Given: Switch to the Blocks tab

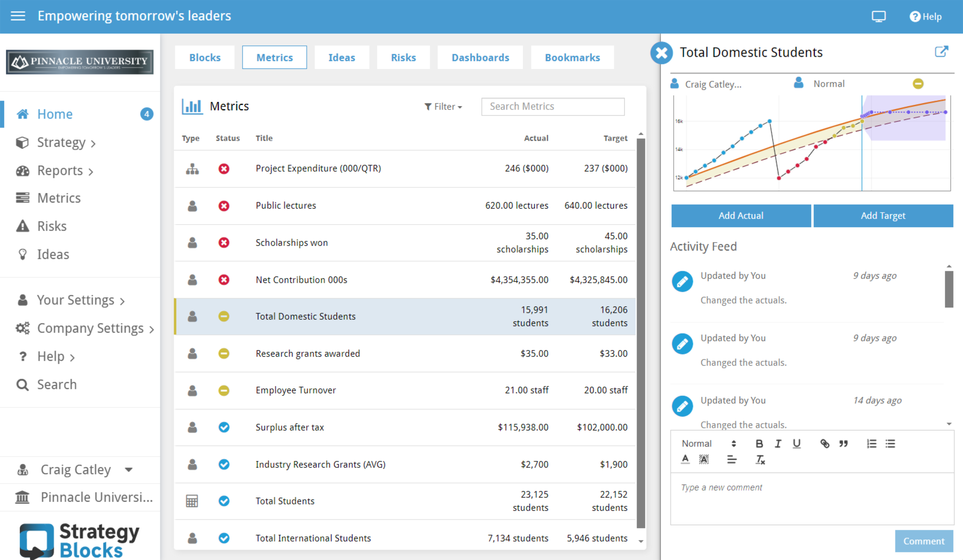Looking at the screenshot, I should point(205,57).
